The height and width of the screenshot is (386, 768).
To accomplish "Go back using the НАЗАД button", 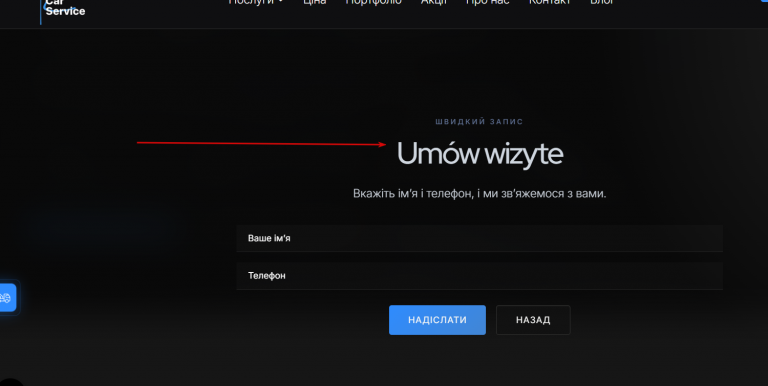I will (x=533, y=320).
